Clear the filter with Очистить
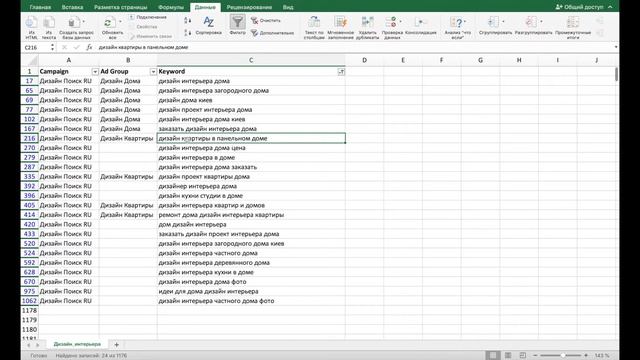Image resolution: width=640 pixels, height=360 pixels. (x=266, y=20)
